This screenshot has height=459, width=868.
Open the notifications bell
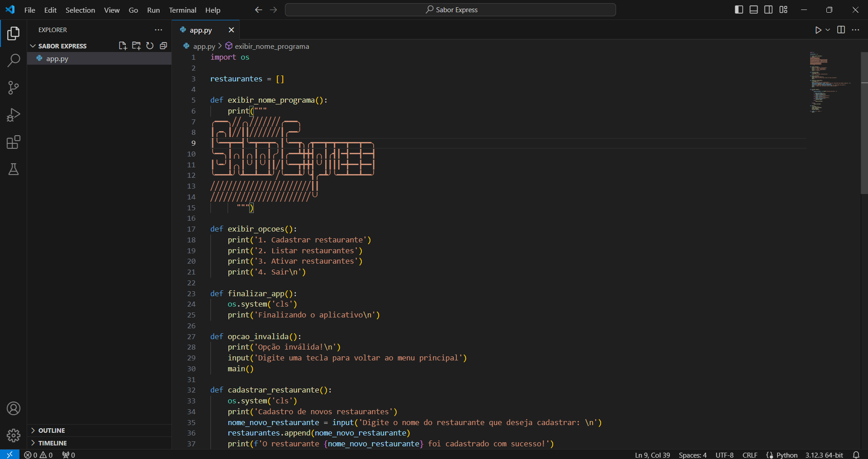856,455
